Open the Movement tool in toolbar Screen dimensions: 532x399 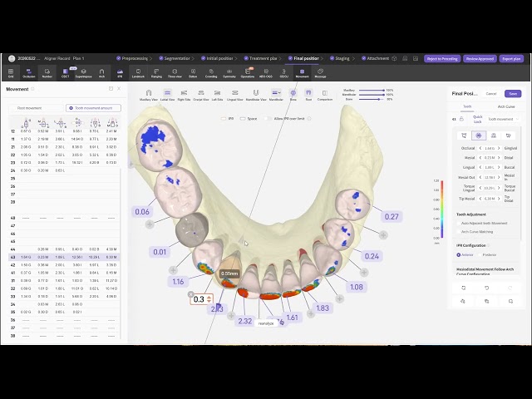(x=302, y=72)
